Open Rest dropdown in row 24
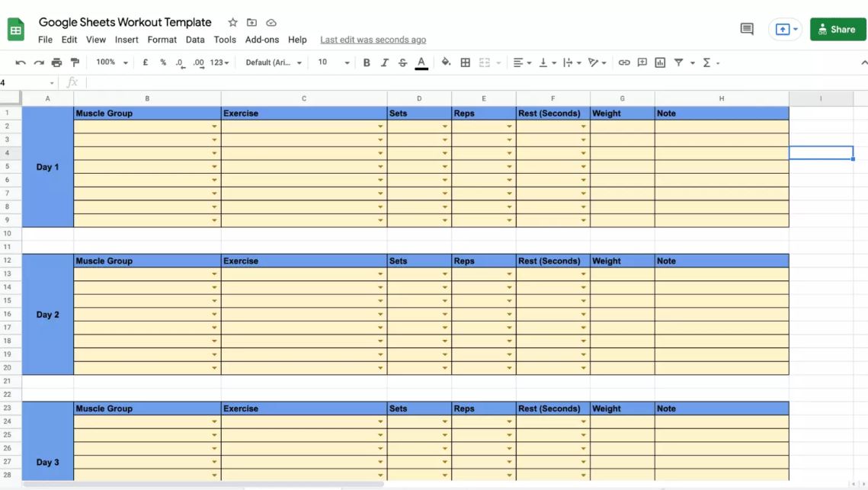 (583, 422)
